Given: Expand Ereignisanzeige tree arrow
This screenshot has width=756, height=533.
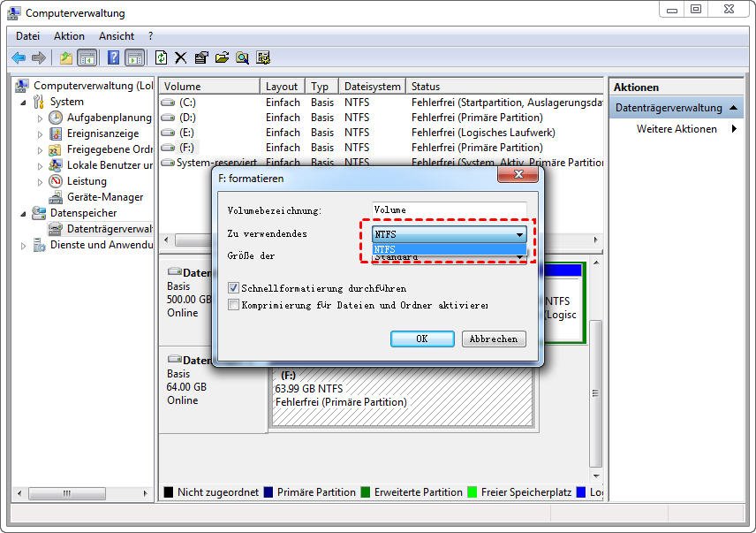Looking at the screenshot, I should coord(40,134).
